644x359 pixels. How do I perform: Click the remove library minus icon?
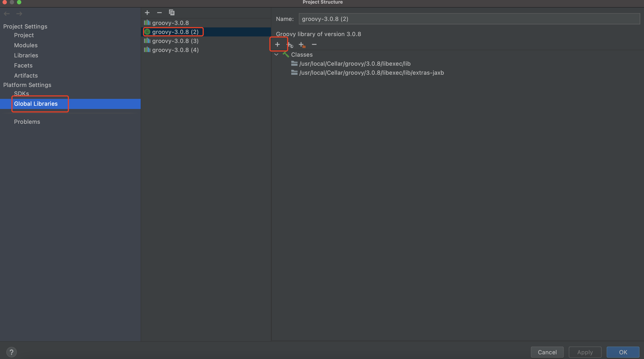pos(159,12)
